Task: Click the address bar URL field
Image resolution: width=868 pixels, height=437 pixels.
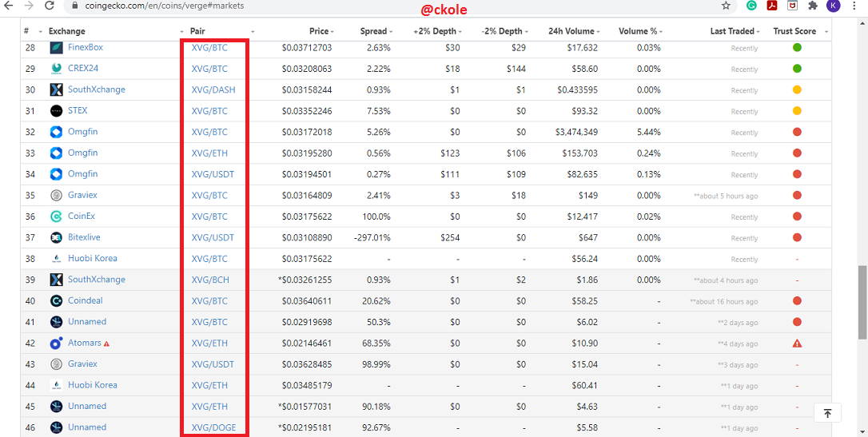Action: [x=388, y=6]
